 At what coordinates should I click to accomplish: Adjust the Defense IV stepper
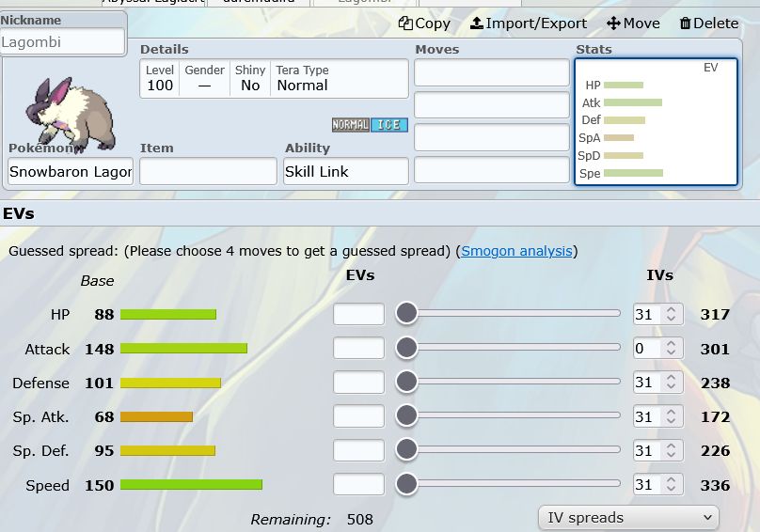click(671, 383)
